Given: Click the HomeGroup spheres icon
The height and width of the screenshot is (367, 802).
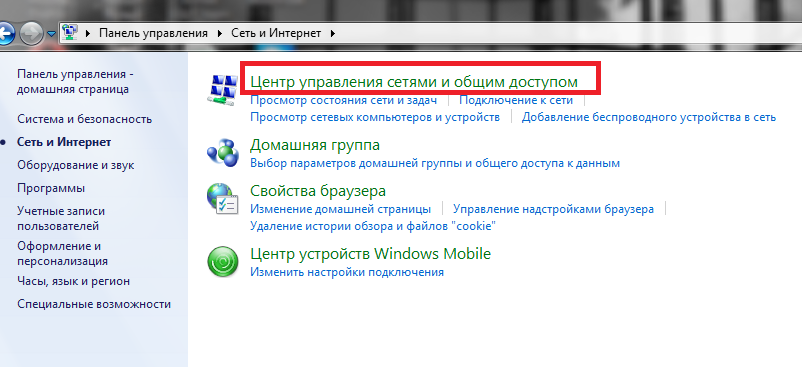Looking at the screenshot, I should [223, 152].
